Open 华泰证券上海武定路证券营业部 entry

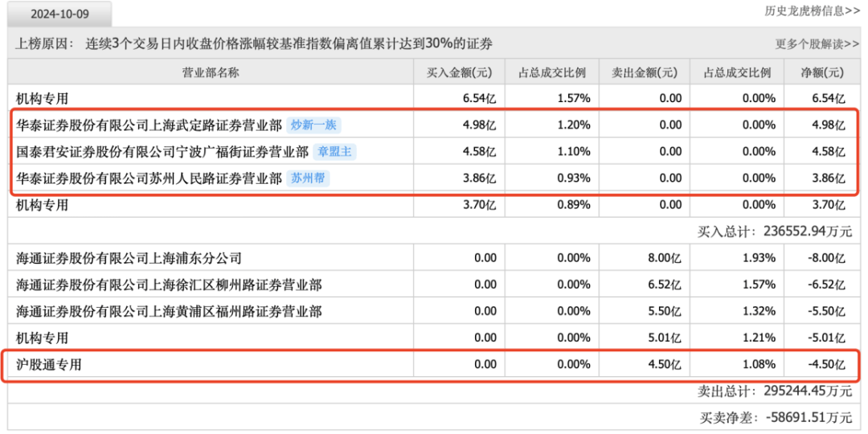[x=149, y=125]
